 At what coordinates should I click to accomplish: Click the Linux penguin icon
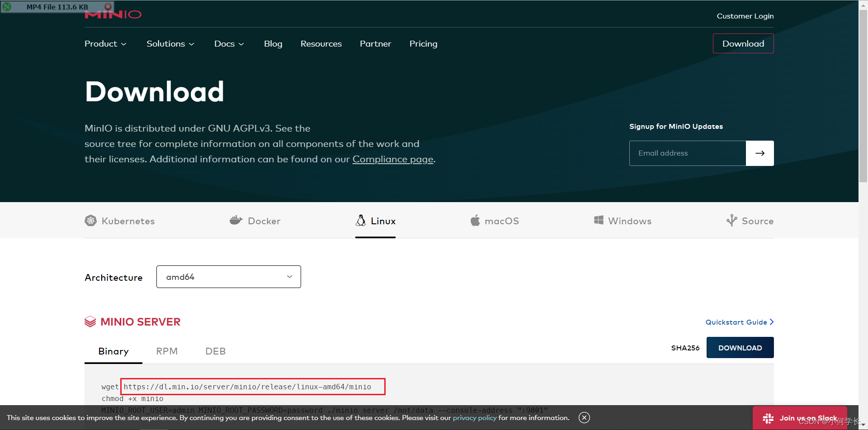(x=361, y=220)
